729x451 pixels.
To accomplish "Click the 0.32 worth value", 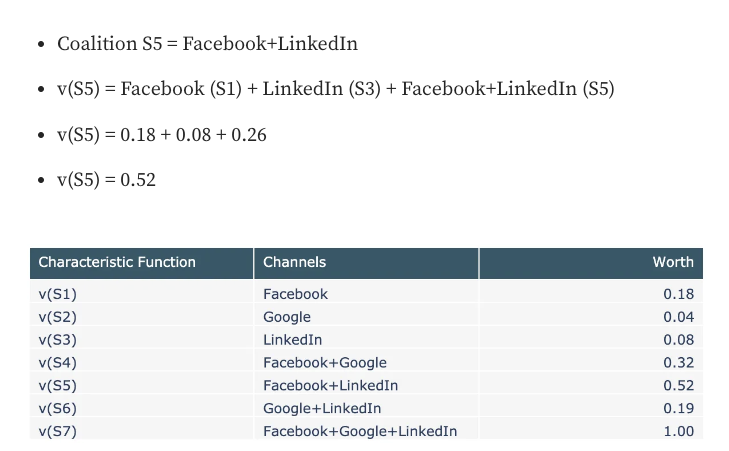I will coord(678,363).
